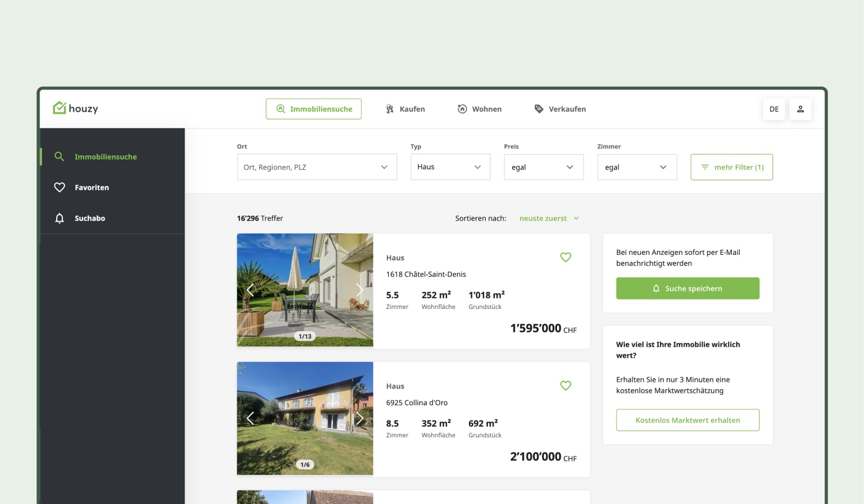Show previous photo of Châtel-Saint-Denis listing
This screenshot has height=504, width=864.
pos(250,290)
